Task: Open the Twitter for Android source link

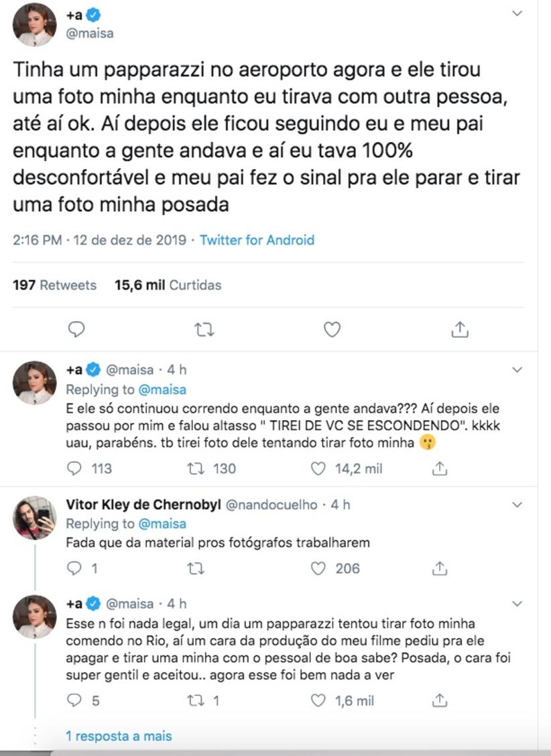Action: tap(257, 240)
